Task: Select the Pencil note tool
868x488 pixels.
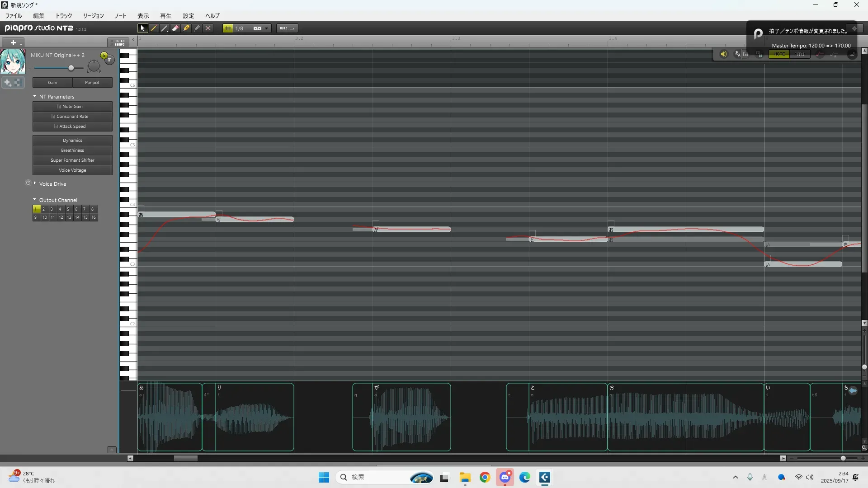Action: (154, 28)
